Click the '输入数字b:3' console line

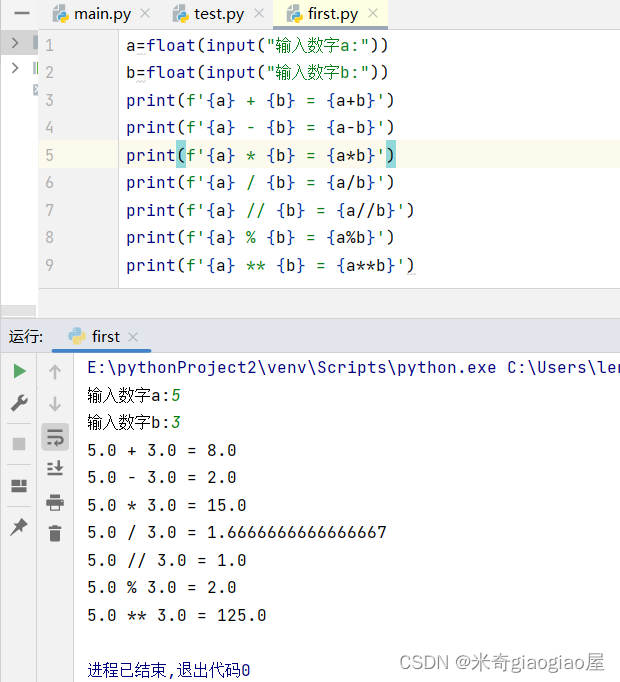click(x=134, y=423)
